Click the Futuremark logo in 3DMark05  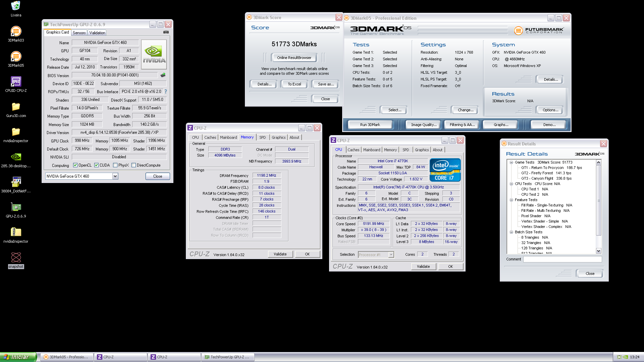click(539, 31)
